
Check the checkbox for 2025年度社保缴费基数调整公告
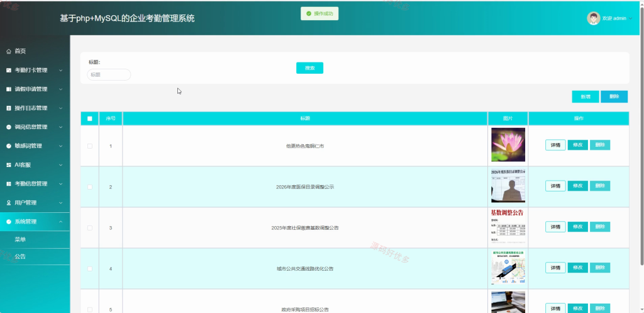90,228
